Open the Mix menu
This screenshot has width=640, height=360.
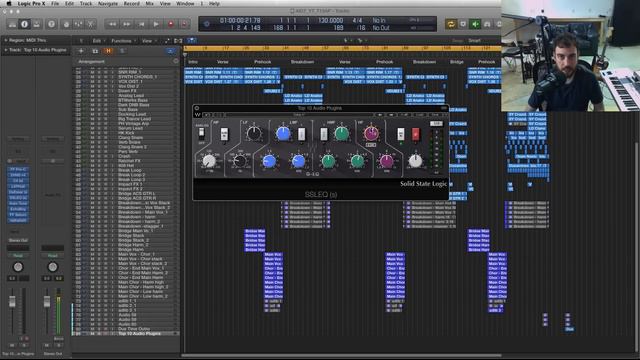(x=149, y=3)
